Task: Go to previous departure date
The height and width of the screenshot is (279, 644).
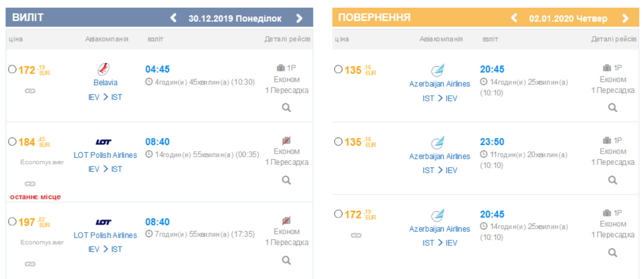Action: click(174, 18)
